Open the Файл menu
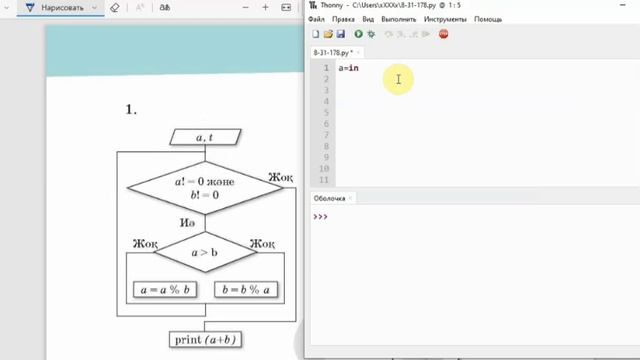 (316, 19)
